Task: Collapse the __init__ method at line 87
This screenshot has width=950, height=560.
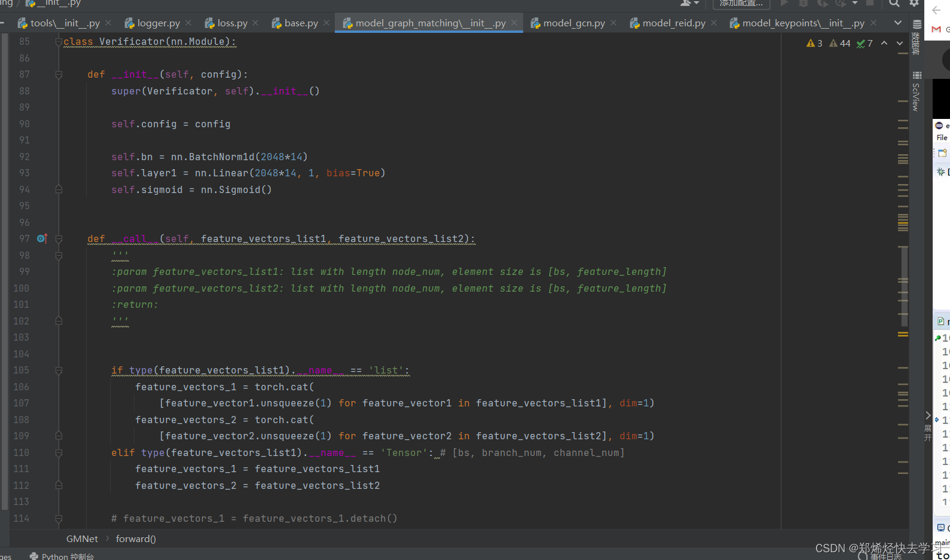Action: 59,75
